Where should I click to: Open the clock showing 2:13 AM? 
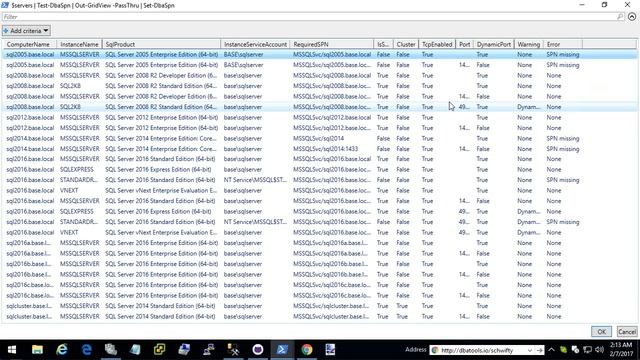point(621,350)
